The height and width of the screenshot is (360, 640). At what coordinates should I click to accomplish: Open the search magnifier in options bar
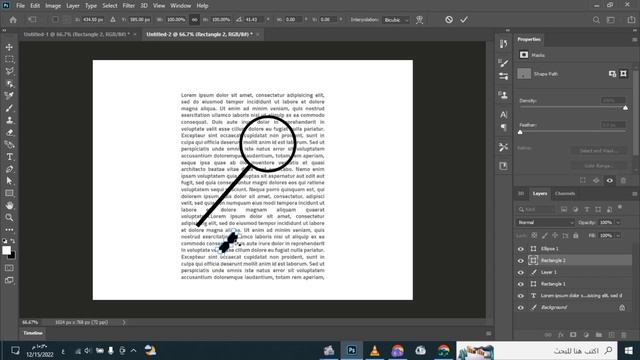[596, 20]
